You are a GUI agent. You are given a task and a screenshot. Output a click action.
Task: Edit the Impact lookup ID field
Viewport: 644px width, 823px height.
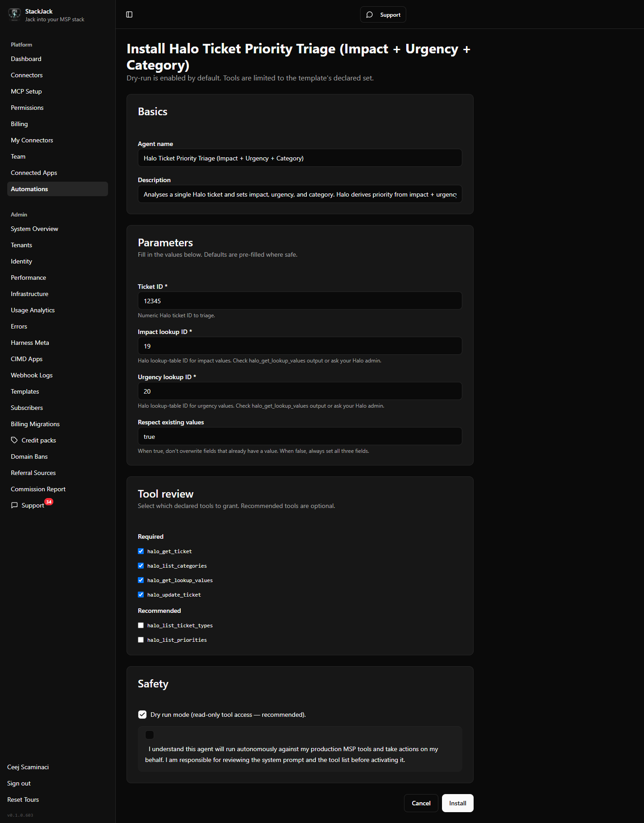click(x=300, y=346)
